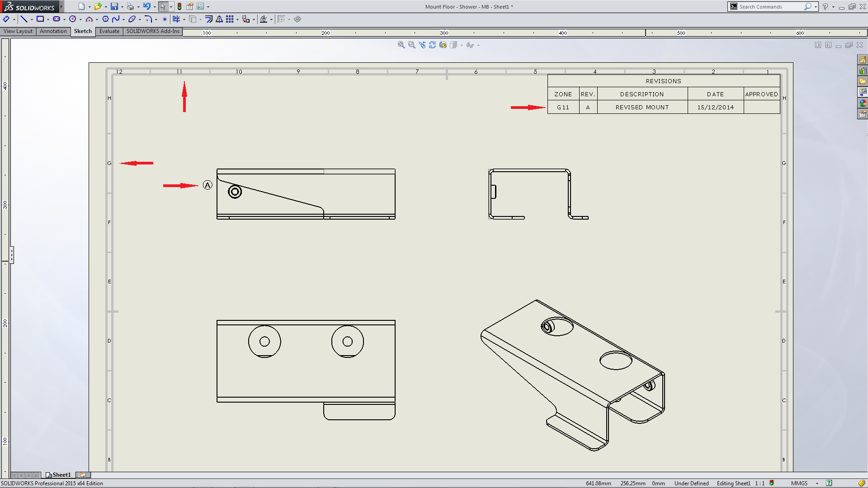Open the MMGS unit system dropdown
This screenshot has width=868, height=488.
[799, 483]
